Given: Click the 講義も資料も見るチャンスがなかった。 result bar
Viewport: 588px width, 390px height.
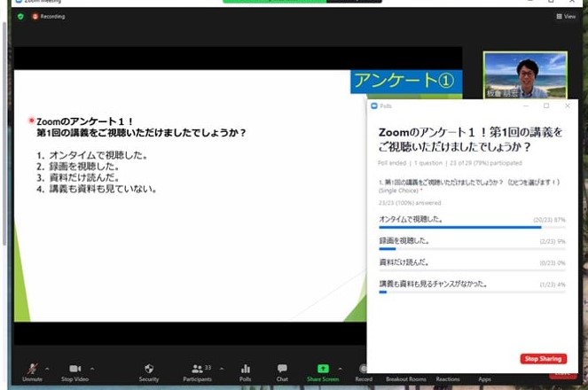Looking at the screenshot, I should [x=472, y=292].
